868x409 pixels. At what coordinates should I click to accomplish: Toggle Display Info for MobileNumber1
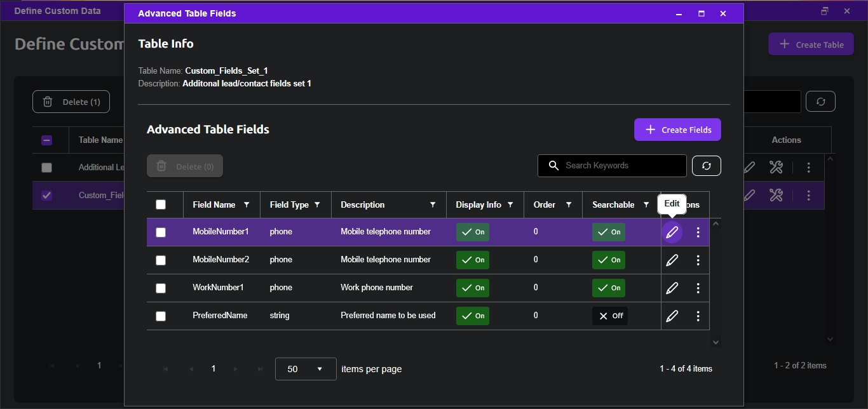(x=473, y=232)
